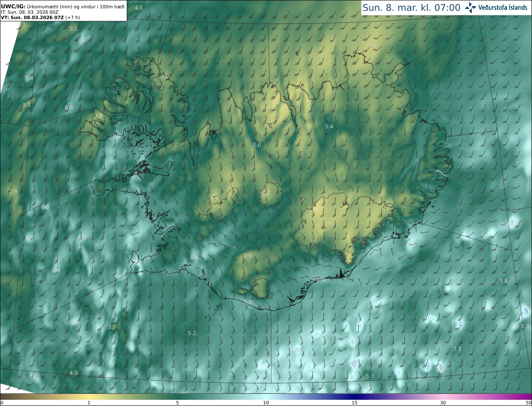Image resolution: width=532 pixels, height=406 pixels.
Task: Click the 50 tick label on the colorbar
Action: pyautogui.click(x=529, y=403)
